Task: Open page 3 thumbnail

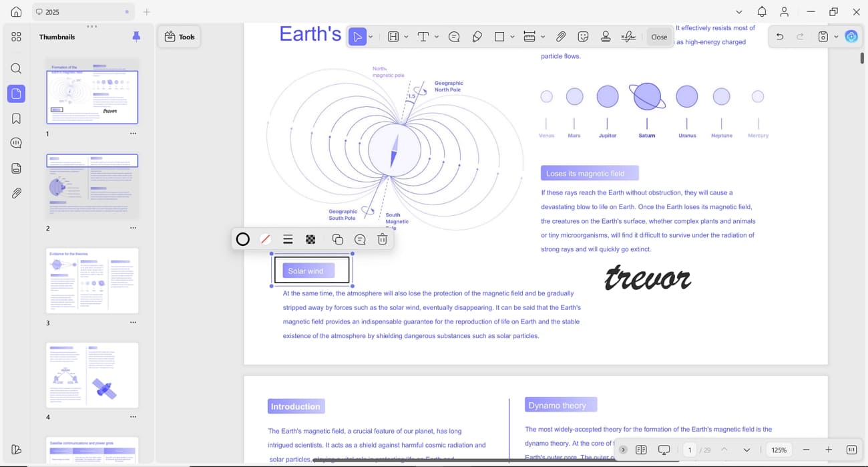Action: (x=92, y=281)
